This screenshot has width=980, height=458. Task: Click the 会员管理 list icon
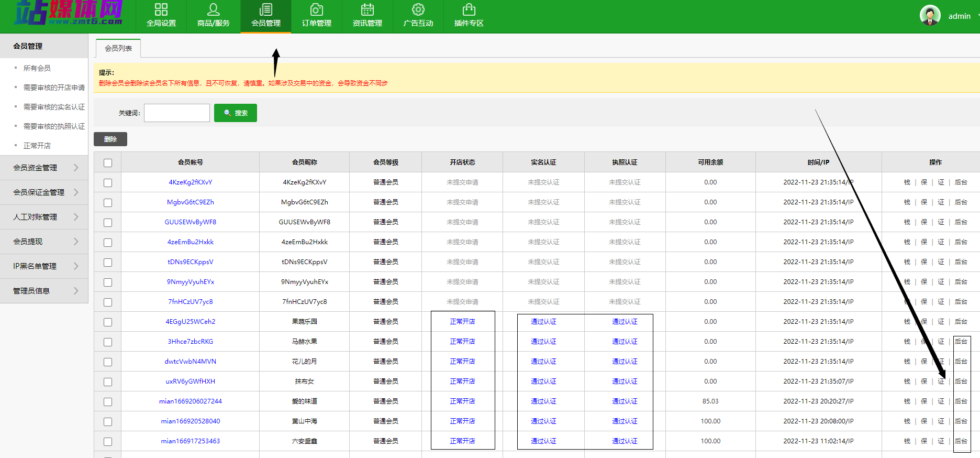pyautogui.click(x=266, y=9)
